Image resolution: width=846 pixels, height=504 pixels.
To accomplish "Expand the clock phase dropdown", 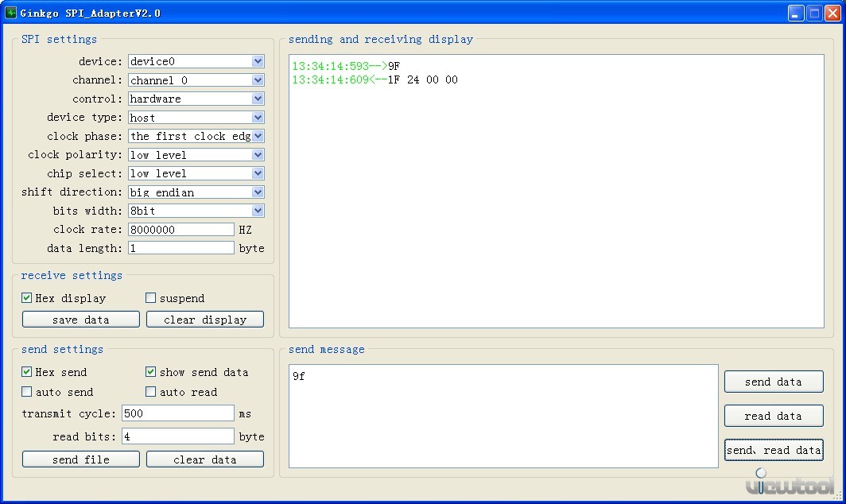I will (196, 136).
